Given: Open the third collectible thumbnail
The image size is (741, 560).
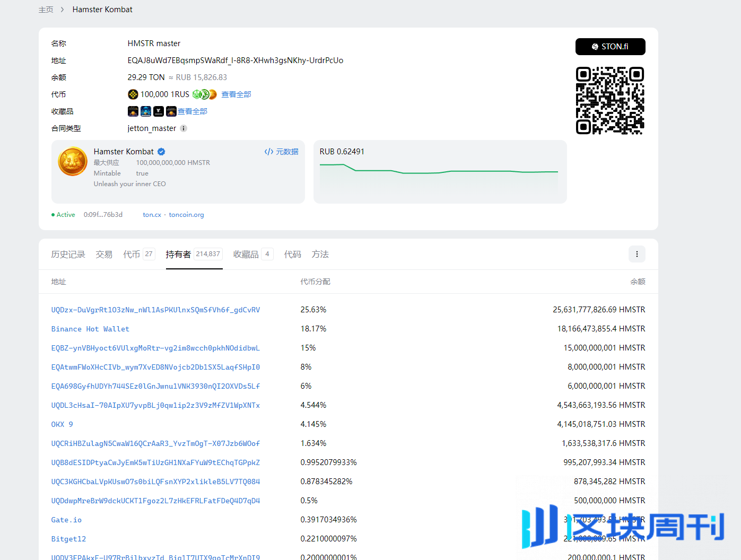Looking at the screenshot, I should [159, 111].
